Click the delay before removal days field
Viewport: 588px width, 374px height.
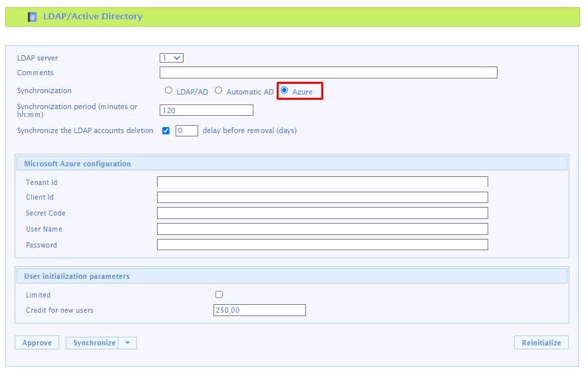[187, 130]
